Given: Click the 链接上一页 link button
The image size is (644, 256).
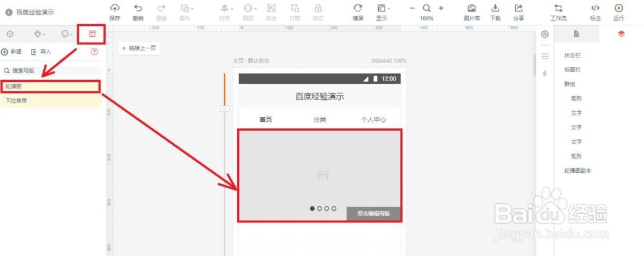Looking at the screenshot, I should coord(139,48).
